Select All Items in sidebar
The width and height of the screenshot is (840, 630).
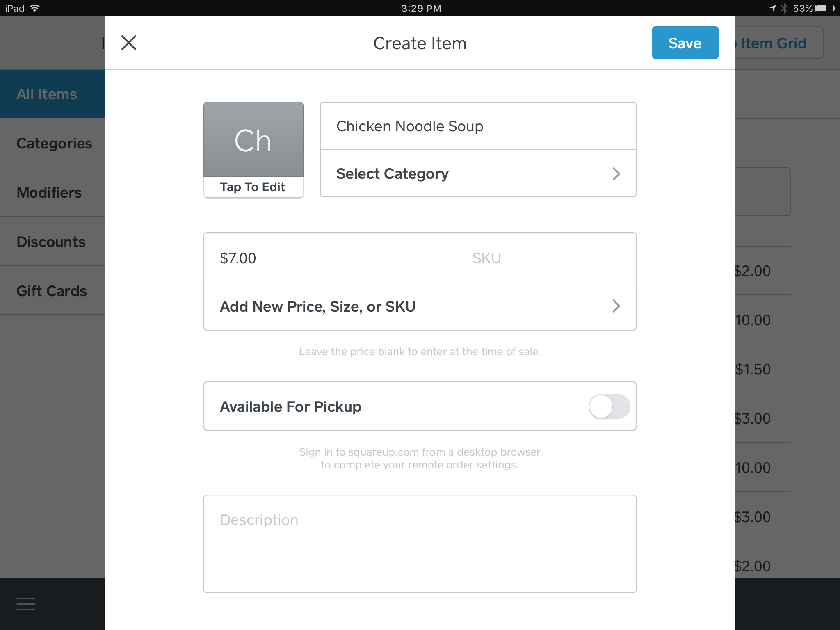47,94
